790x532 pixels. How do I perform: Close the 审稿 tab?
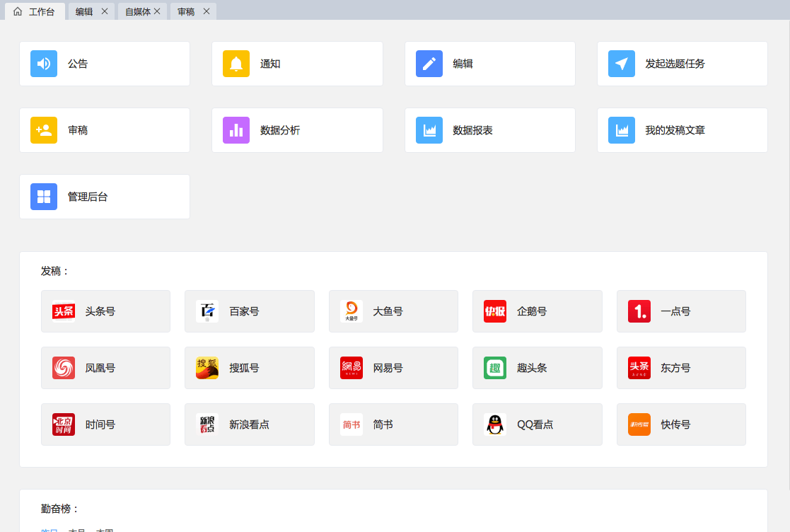[207, 11]
